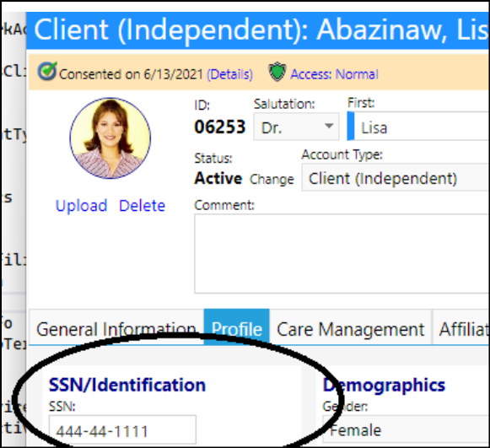Click the green consent checkmark icon
The height and width of the screenshot is (448, 490).
tap(47, 71)
